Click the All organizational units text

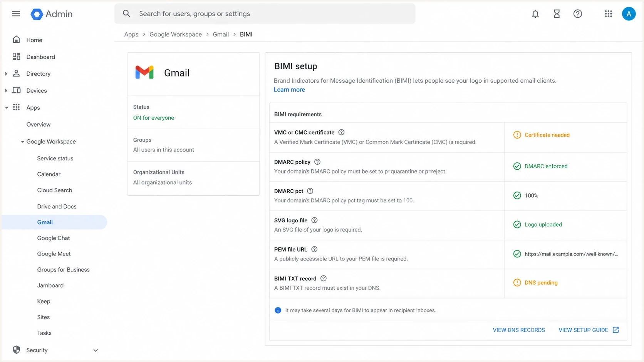163,182
